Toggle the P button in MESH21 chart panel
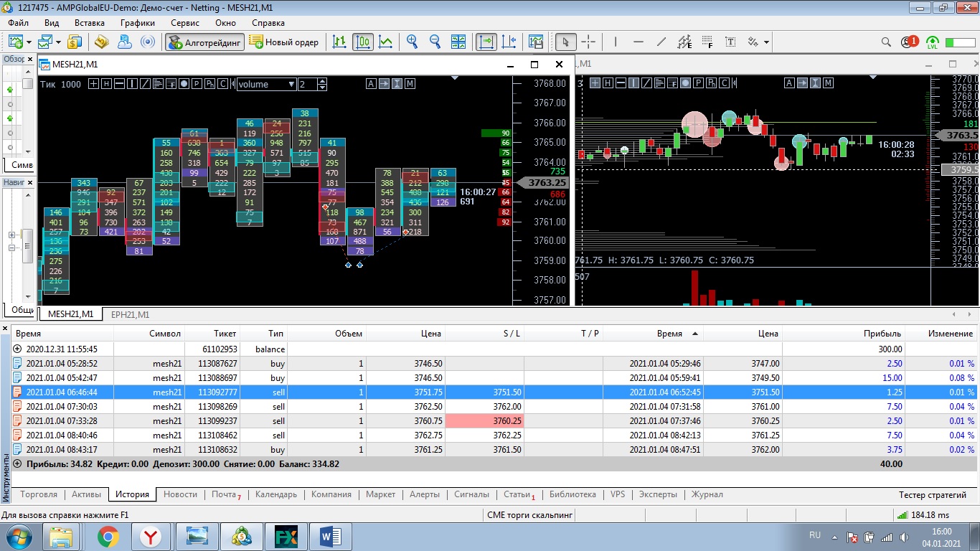Image resolution: width=980 pixels, height=551 pixels. pyautogui.click(x=197, y=84)
